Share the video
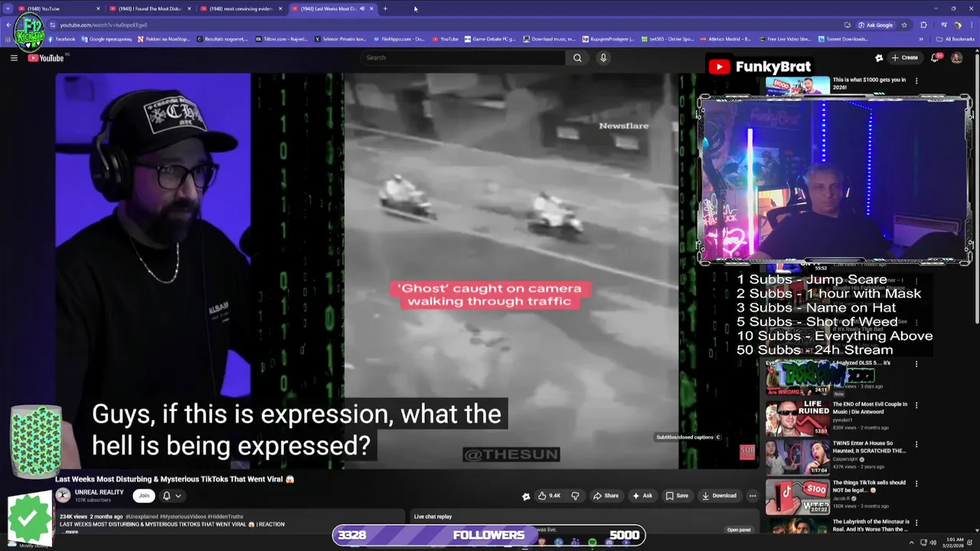This screenshot has height=551, width=980. (x=606, y=495)
